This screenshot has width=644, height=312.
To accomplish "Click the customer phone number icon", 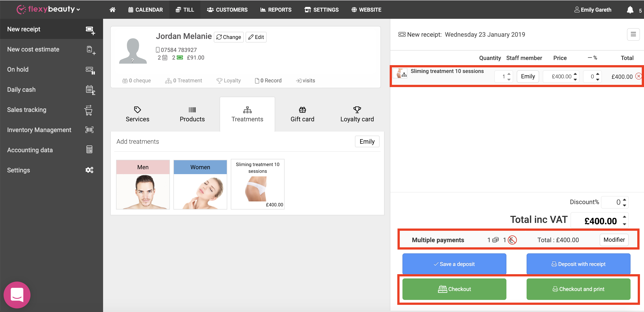I will click(x=158, y=50).
